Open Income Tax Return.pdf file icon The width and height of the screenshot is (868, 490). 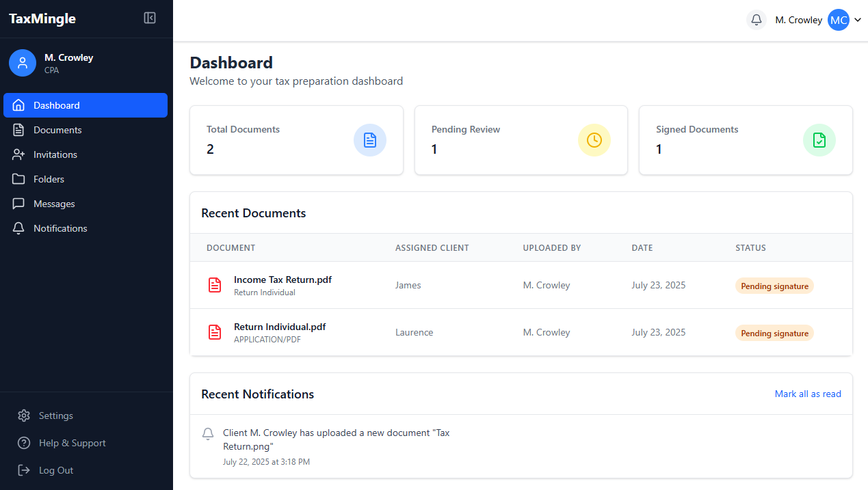[x=215, y=285]
